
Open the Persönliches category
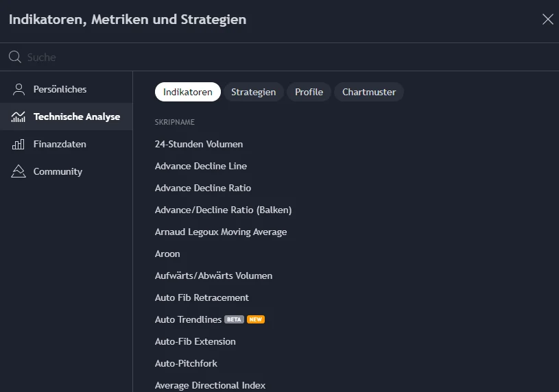(67, 89)
